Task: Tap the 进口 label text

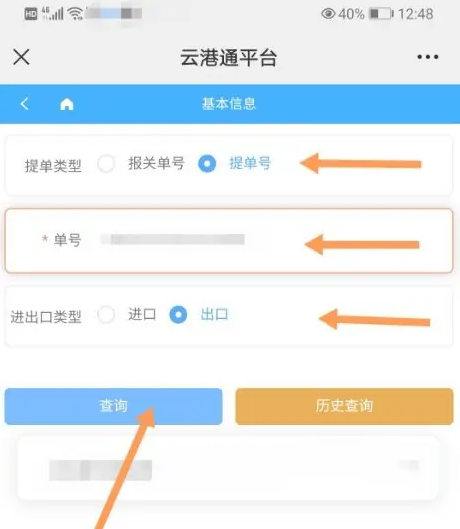Action: tap(142, 314)
